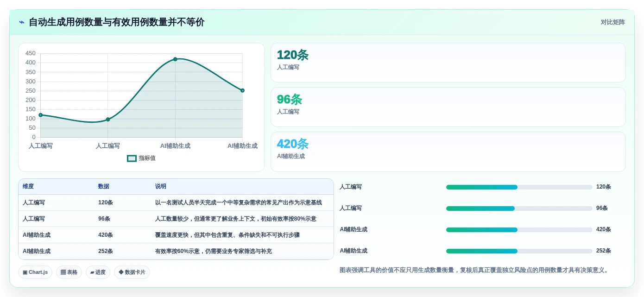Click the title 自动生成用例数量与有效用例数量并不等价
Screen dimensions: 644x297
point(117,22)
